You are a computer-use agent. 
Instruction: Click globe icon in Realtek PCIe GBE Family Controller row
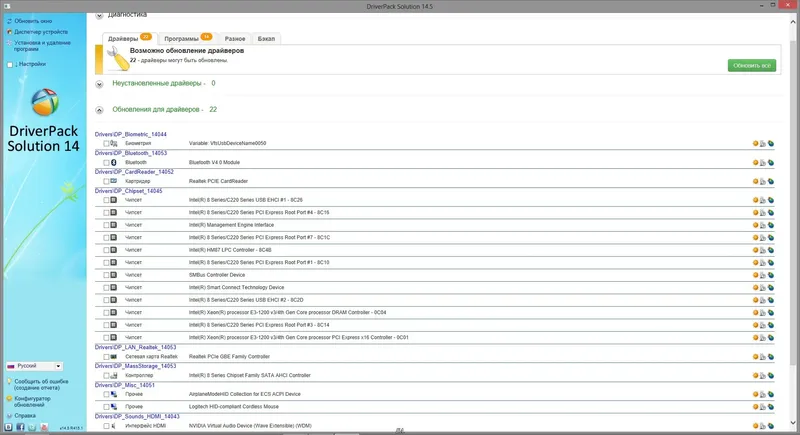click(771, 356)
